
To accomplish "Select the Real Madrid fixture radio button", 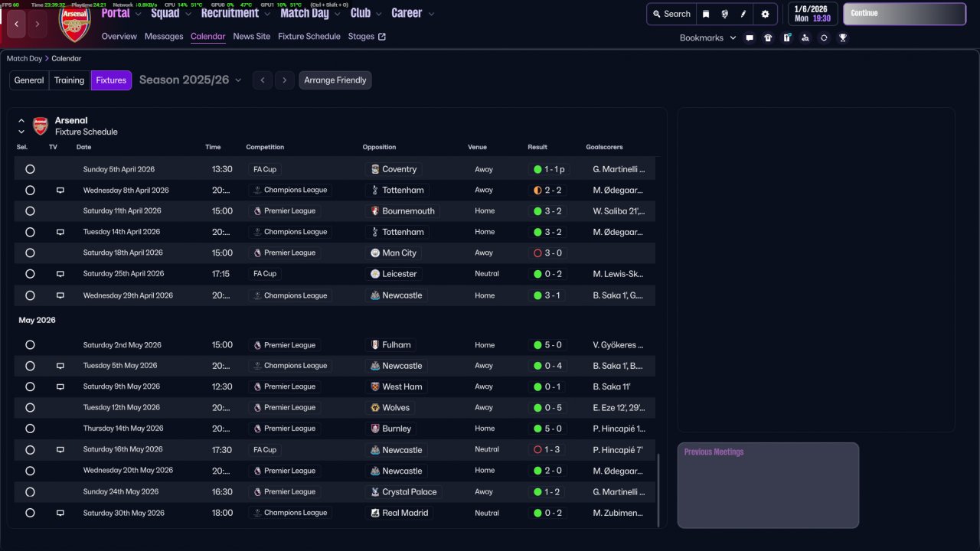I will tap(30, 513).
